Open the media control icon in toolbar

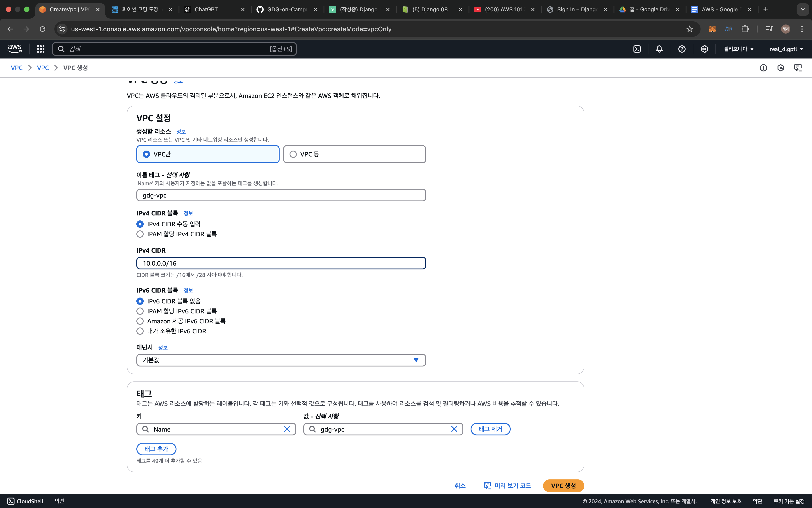pyautogui.click(x=769, y=29)
